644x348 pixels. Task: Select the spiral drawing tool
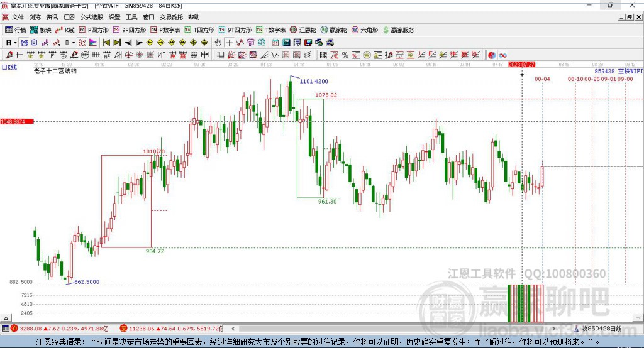pyautogui.click(x=64, y=55)
